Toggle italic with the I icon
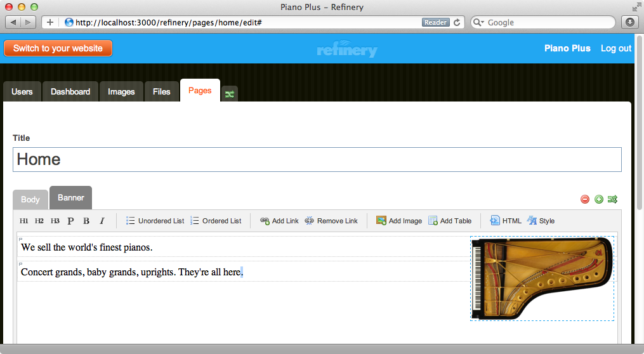Viewport: 644px width, 354px height. [x=102, y=221]
